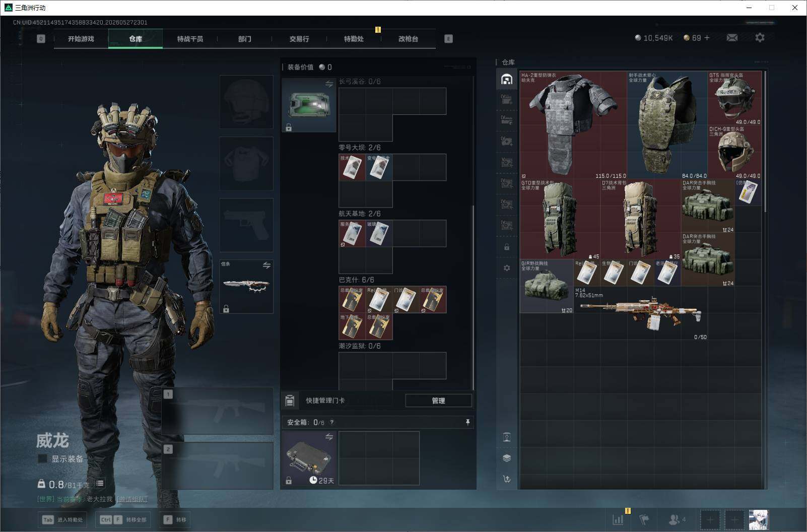Click the empty body armor slot
807x532 pixels.
pyautogui.click(x=246, y=163)
